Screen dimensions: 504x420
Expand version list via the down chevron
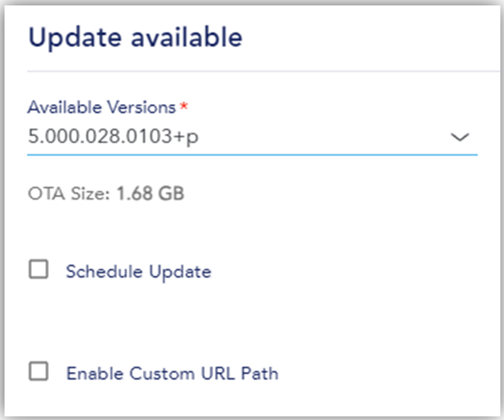[460, 137]
